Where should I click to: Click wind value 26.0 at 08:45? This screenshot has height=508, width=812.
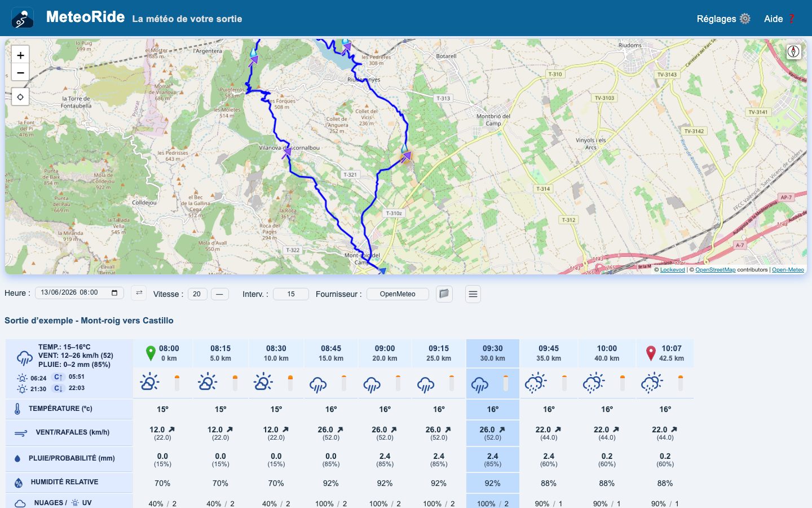pyautogui.click(x=325, y=430)
